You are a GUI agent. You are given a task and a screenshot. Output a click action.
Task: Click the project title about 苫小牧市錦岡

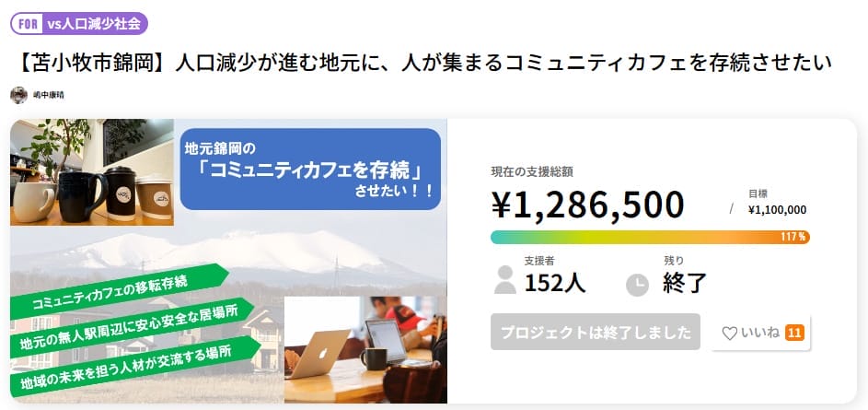pyautogui.click(x=424, y=64)
